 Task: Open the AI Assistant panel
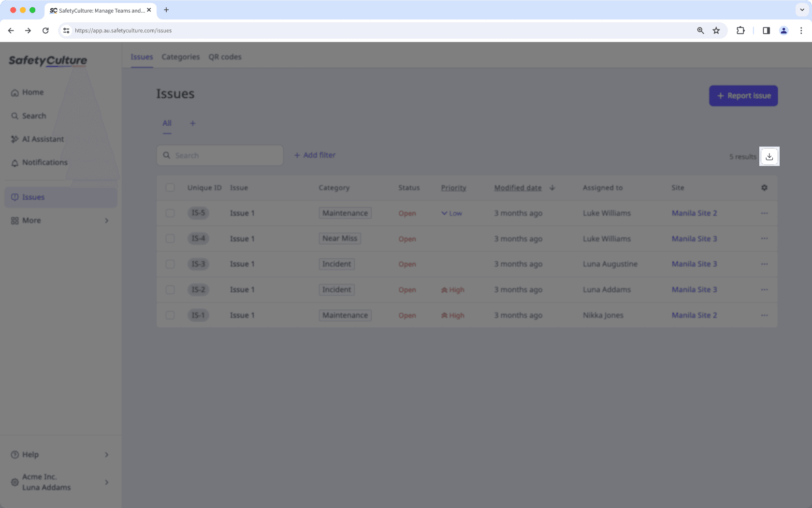pos(43,139)
